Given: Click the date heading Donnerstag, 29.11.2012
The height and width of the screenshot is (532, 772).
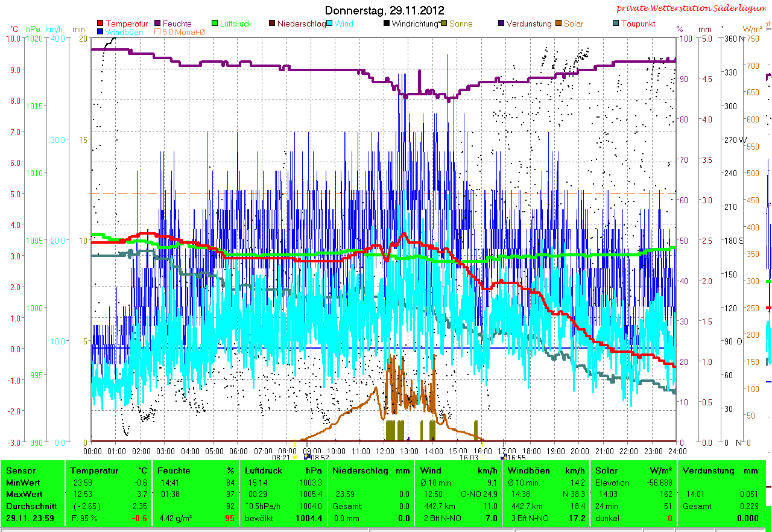Looking at the screenshot, I should 385,10.
